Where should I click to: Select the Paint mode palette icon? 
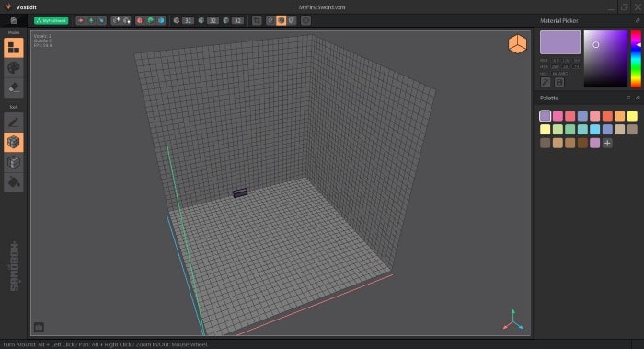(14, 68)
